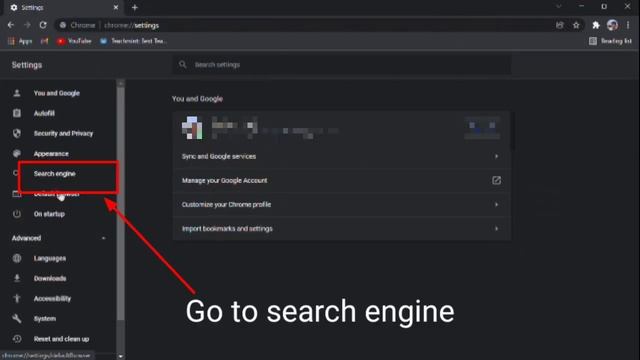This screenshot has width=640, height=360.
Task: Open the YouTube bookmark
Action: [x=74, y=41]
